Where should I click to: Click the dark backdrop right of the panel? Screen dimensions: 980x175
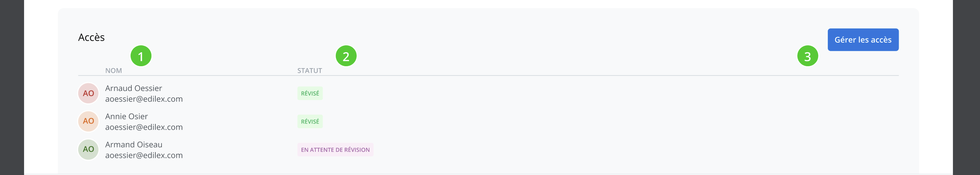pos(966,87)
